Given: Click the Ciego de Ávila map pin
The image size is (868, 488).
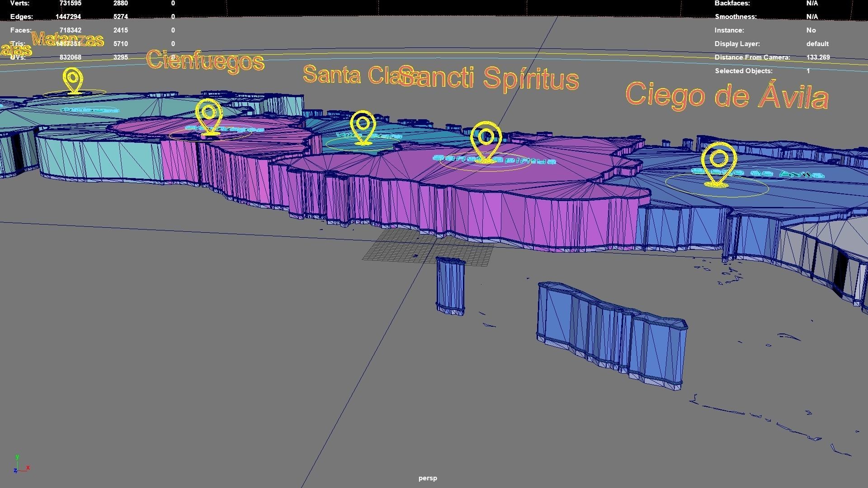Looking at the screenshot, I should [x=719, y=162].
